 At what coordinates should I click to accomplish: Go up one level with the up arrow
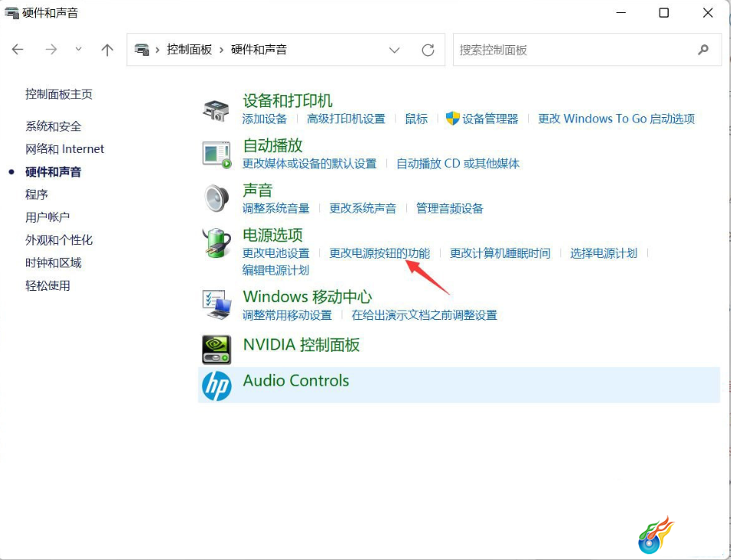(108, 50)
